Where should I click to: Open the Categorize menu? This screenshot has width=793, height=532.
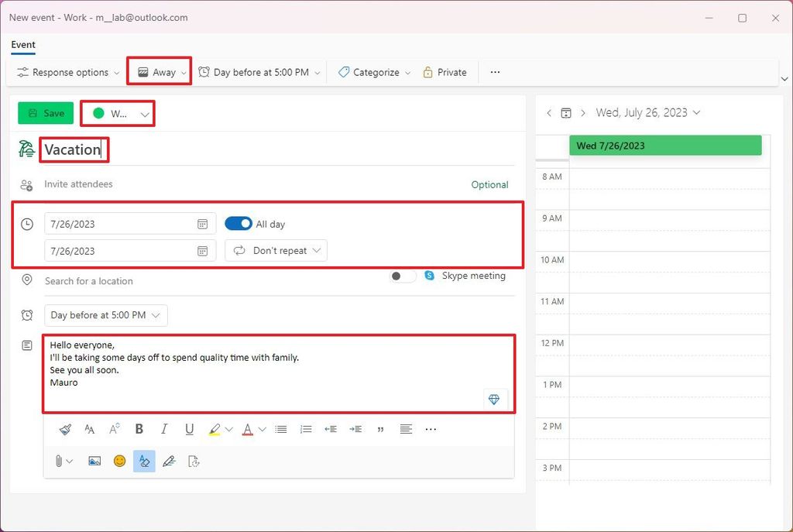coord(372,71)
